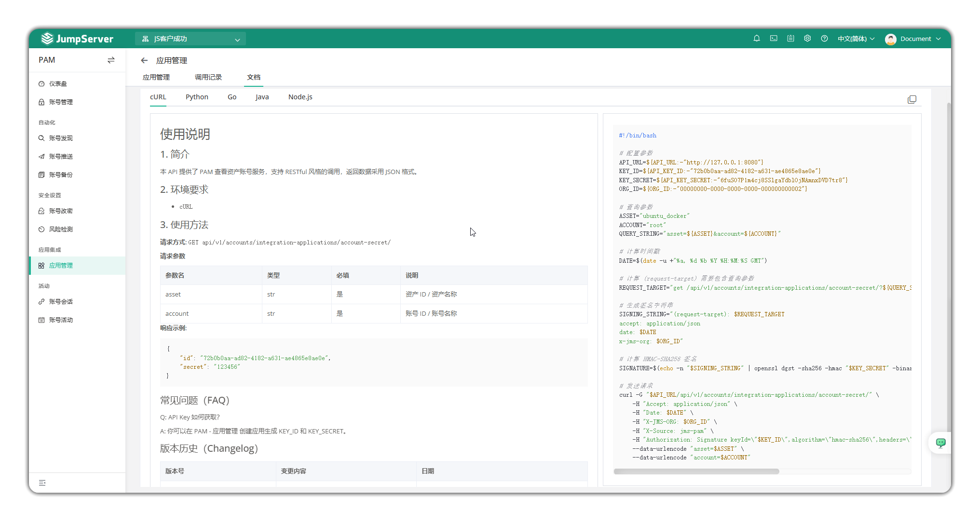Open 账号发现 in the sidebar

click(77, 138)
